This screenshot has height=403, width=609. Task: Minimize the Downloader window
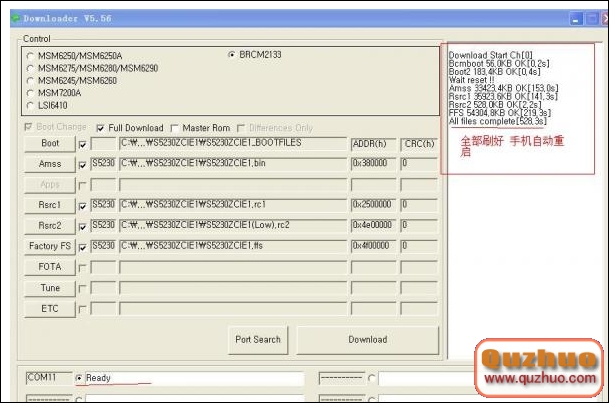576,19
